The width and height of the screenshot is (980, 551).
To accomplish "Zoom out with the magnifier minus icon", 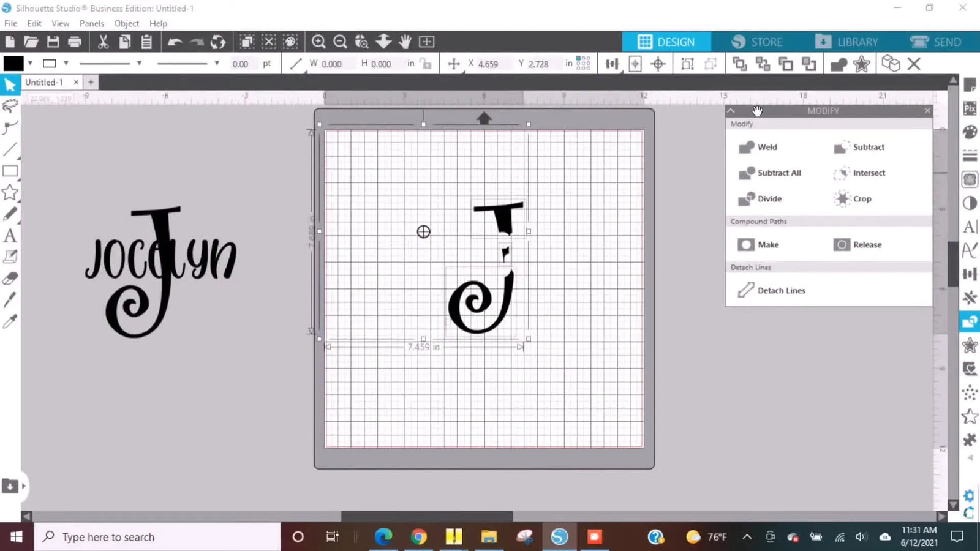I will point(341,42).
